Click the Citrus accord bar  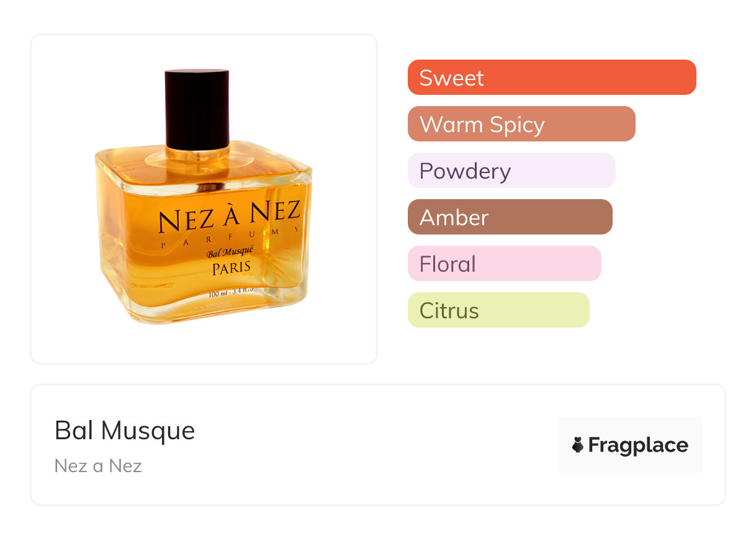[498, 310]
